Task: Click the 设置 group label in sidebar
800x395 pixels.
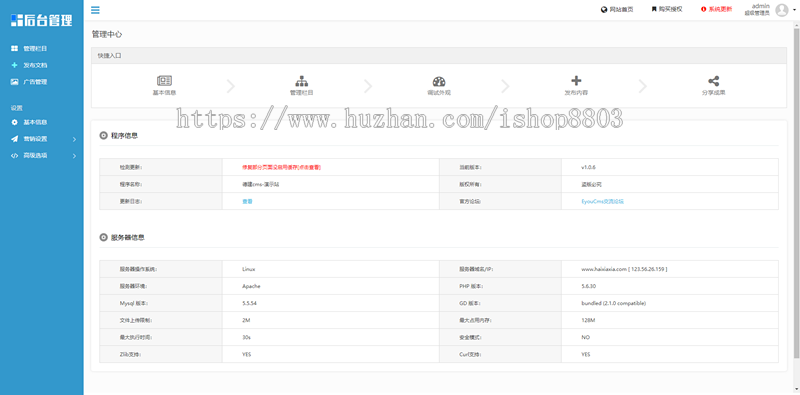Action: pos(17,108)
